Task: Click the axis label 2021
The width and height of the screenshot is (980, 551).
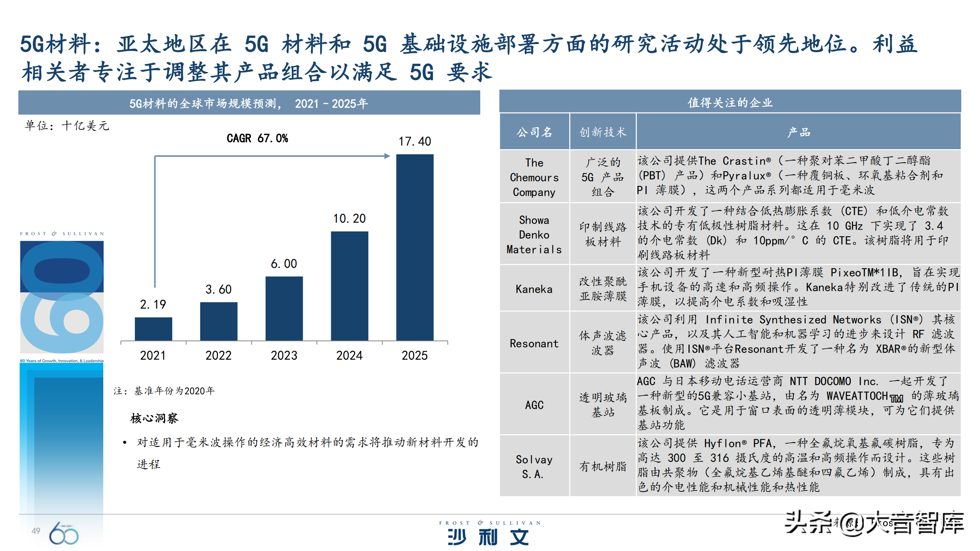Action: pyautogui.click(x=153, y=356)
